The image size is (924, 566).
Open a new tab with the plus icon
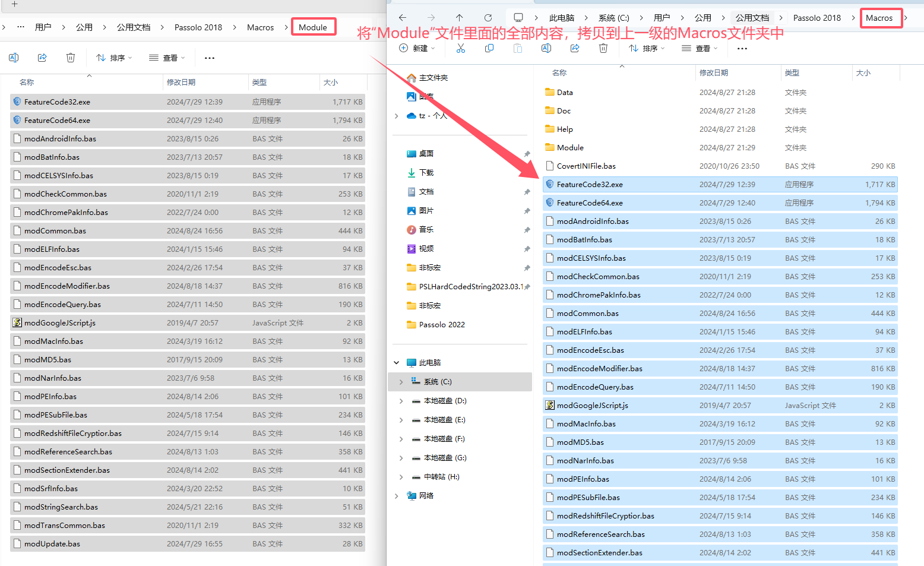coord(15,4)
